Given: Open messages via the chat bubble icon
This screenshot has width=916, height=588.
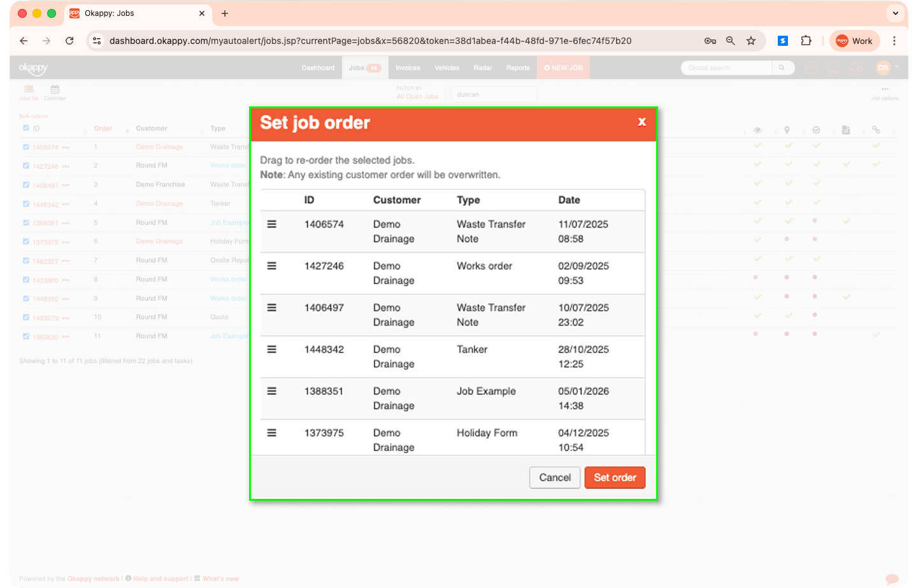Looking at the screenshot, I should point(834,68).
